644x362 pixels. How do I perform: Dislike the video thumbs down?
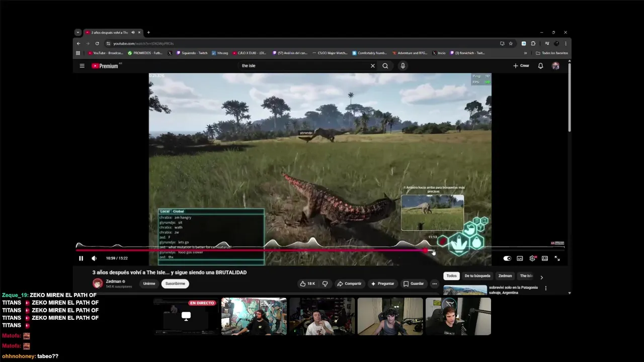tap(325, 284)
